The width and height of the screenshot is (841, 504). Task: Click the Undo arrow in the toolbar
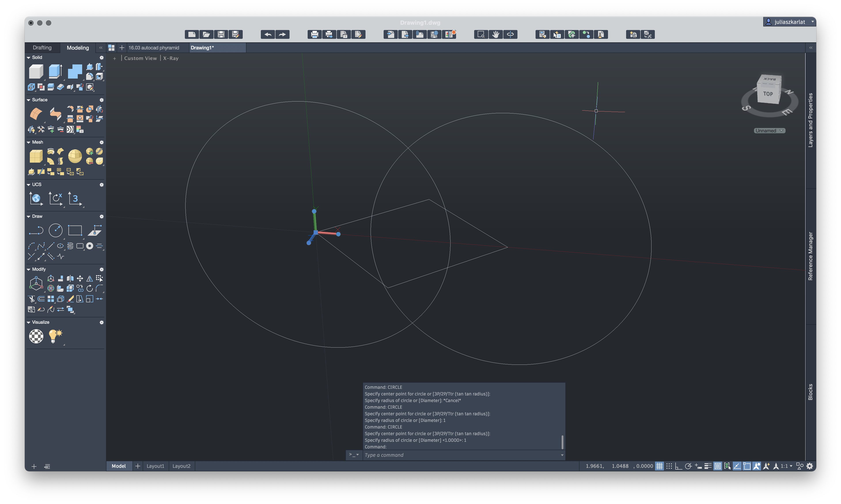tap(268, 34)
